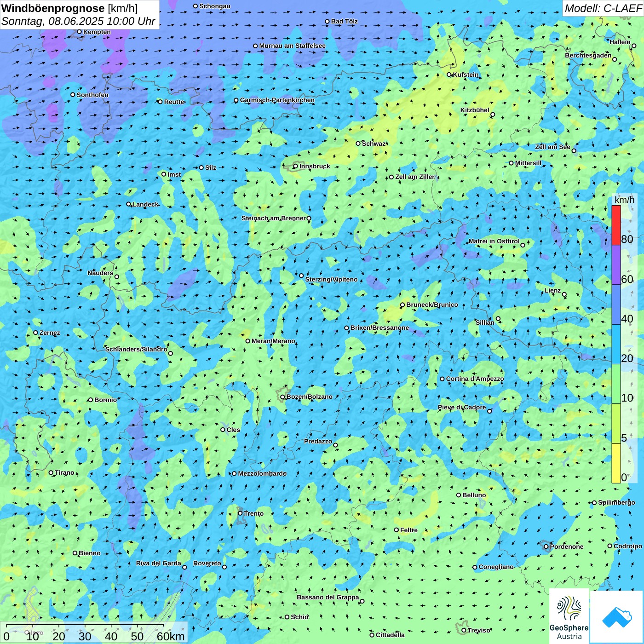644x644 pixels.
Task: Click the Meran/Merano city marker
Action: (248, 341)
